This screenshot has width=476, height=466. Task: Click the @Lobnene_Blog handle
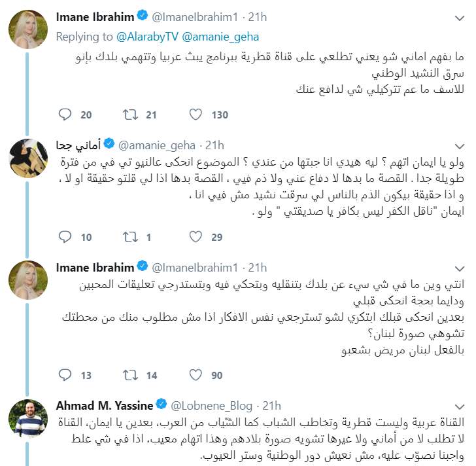(x=212, y=406)
